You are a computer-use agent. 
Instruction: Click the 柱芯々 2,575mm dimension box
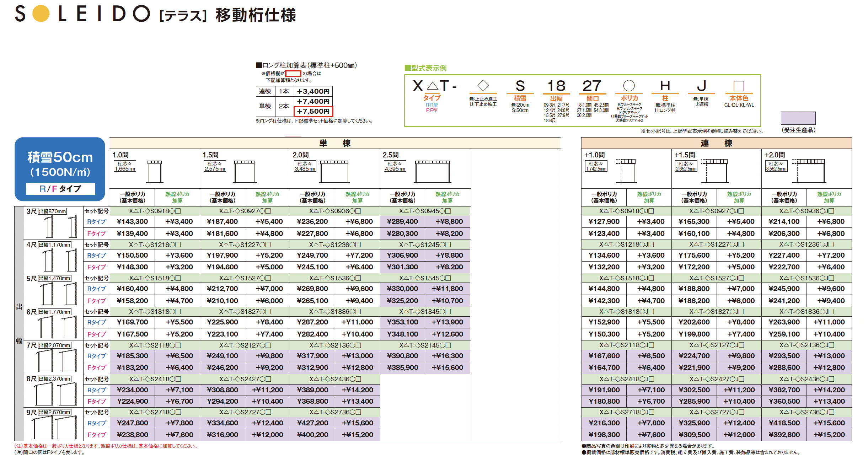coord(215,166)
